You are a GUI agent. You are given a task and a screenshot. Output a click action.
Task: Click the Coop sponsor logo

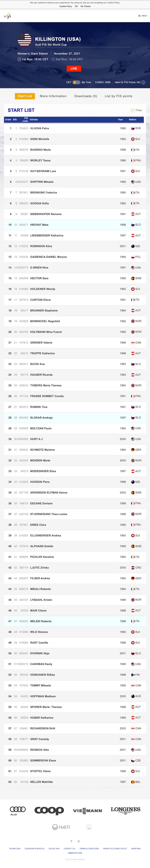49,810
